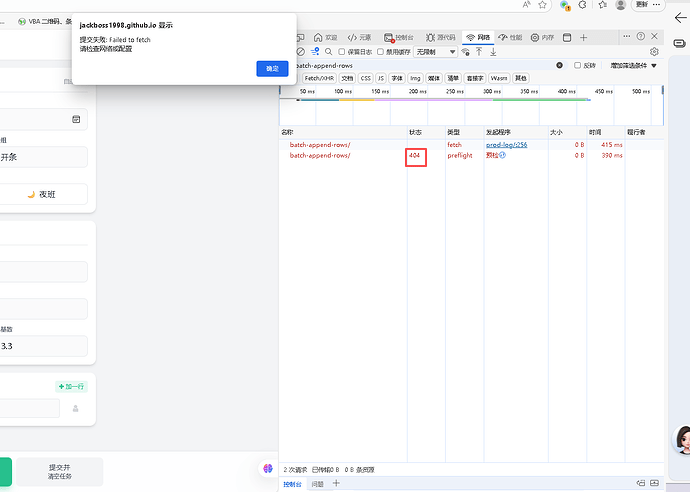
Task: Click the export HAR download arrow icon
Action: pos(493,51)
